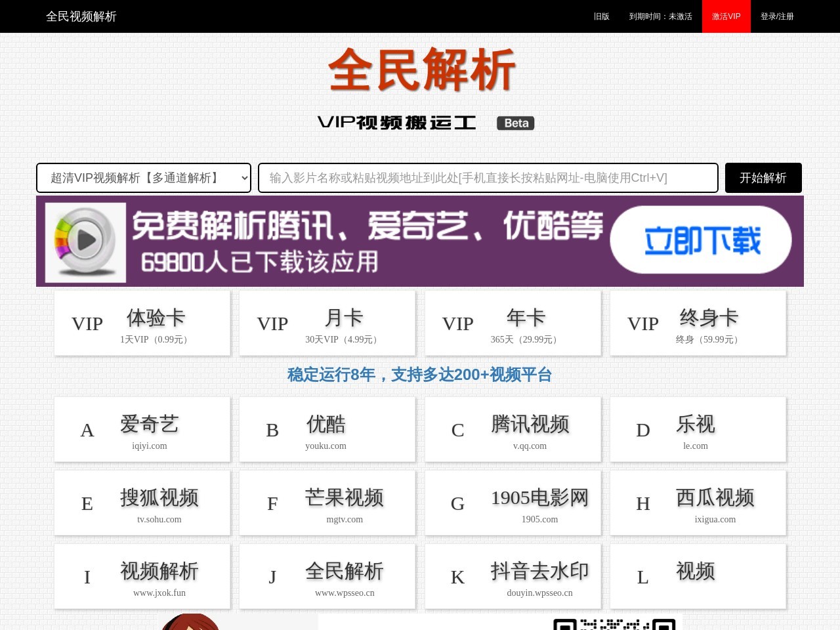Open the 全民解析 www.wpsseo.cn card

(327, 577)
